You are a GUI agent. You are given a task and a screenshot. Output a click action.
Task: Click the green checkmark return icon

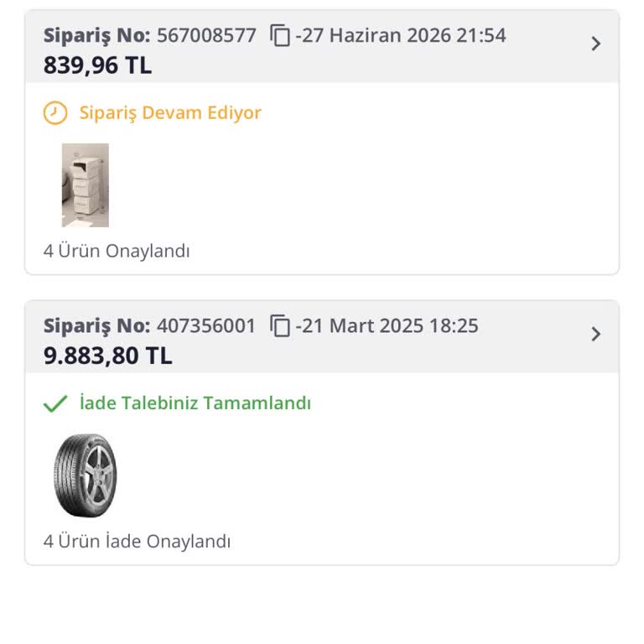[x=55, y=403]
